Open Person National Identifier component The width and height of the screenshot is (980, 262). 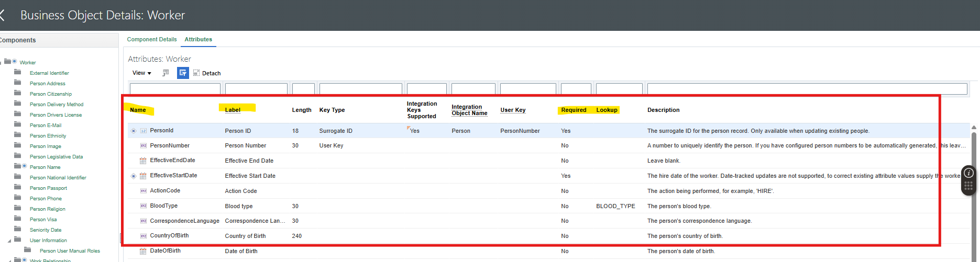pos(58,178)
